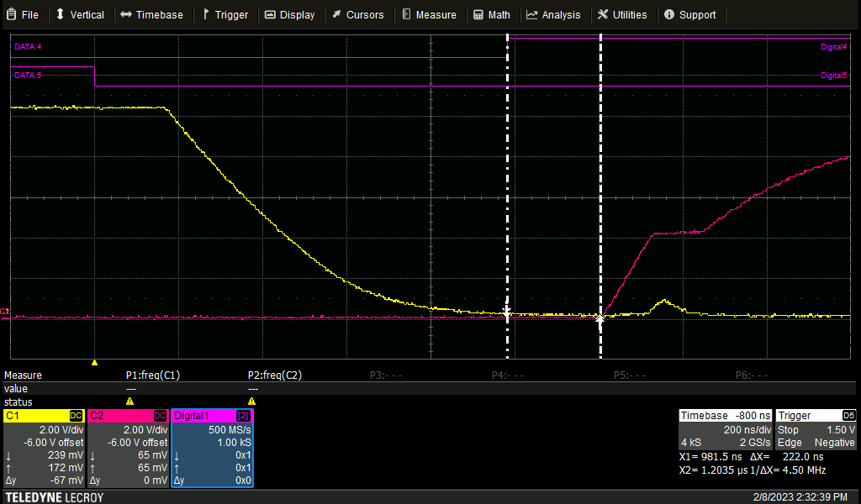This screenshot has width=861, height=504.
Task: Click the DATA.5 digital trace label
Action: click(28, 75)
